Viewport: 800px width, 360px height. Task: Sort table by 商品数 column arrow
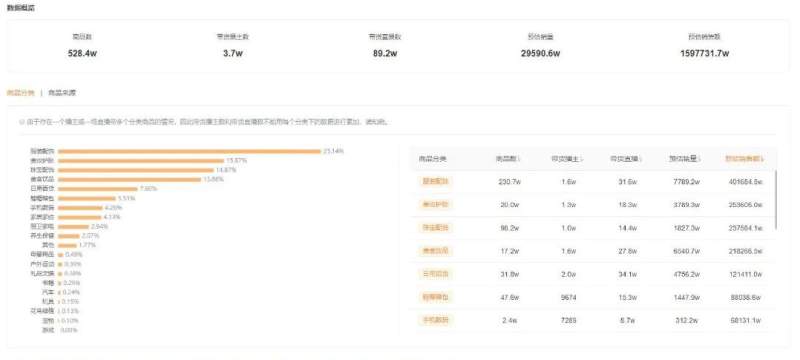pos(519,159)
